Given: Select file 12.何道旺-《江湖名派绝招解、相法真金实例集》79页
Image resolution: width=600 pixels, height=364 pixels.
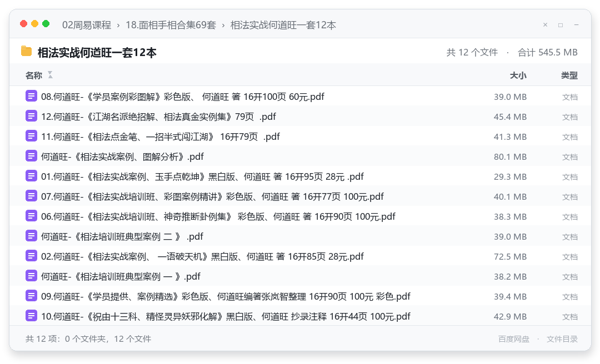Looking at the screenshot, I should (x=300, y=116).
